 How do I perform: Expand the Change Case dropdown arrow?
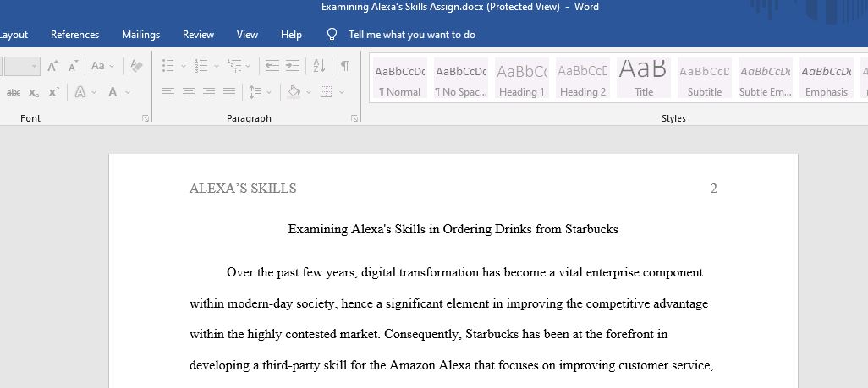112,67
